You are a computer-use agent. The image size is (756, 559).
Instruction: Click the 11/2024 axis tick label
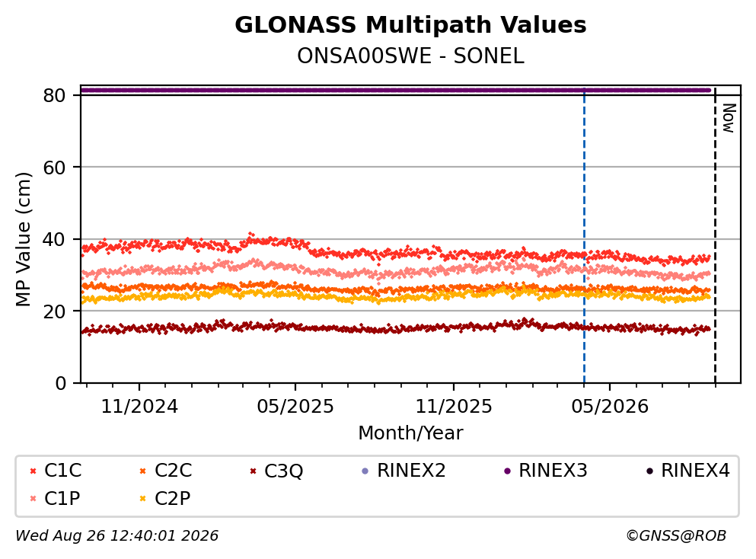pos(139,407)
